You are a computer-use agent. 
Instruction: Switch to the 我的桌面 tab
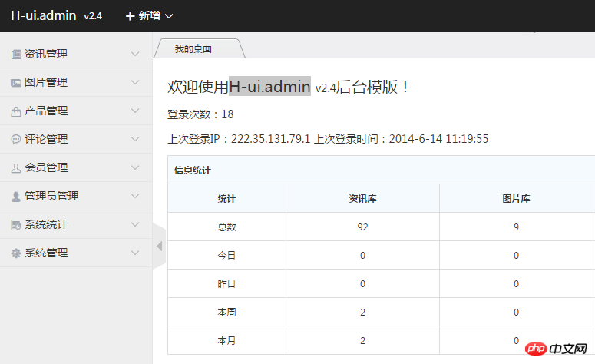(x=199, y=48)
